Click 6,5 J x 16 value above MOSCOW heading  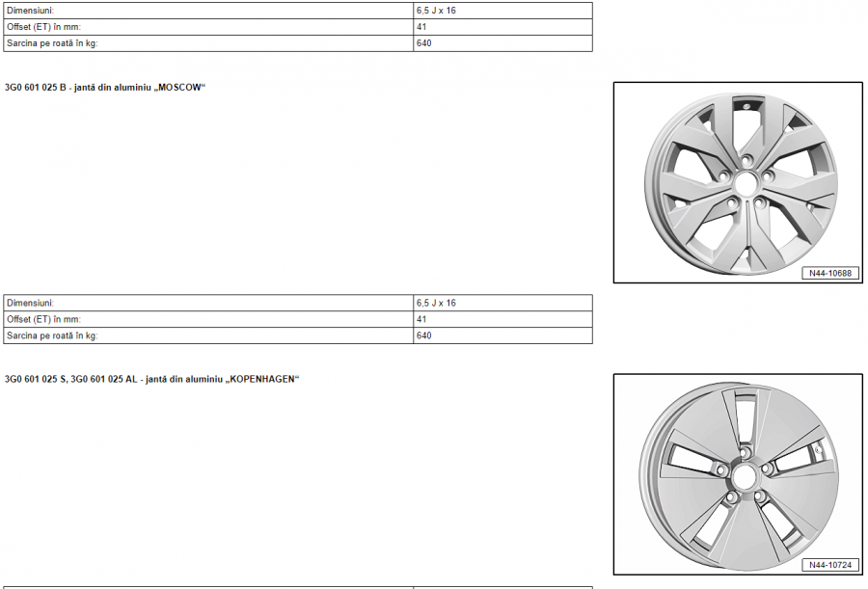(436, 11)
